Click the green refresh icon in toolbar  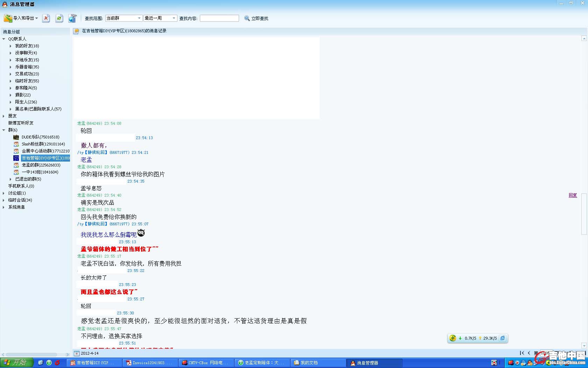59,18
